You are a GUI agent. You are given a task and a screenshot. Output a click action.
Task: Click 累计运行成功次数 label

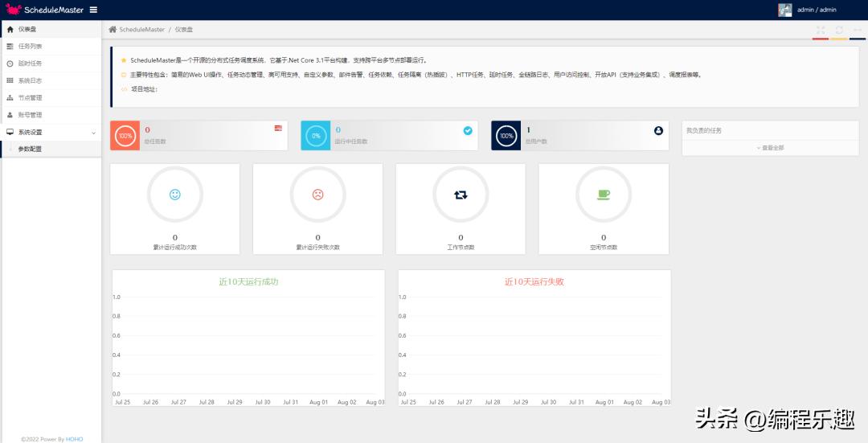[175, 247]
